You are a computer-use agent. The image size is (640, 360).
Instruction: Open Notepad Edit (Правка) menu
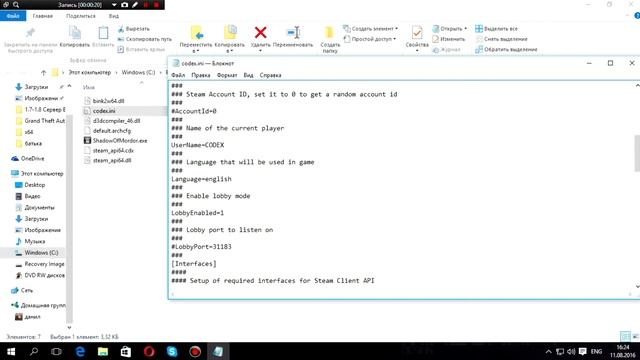tap(200, 75)
